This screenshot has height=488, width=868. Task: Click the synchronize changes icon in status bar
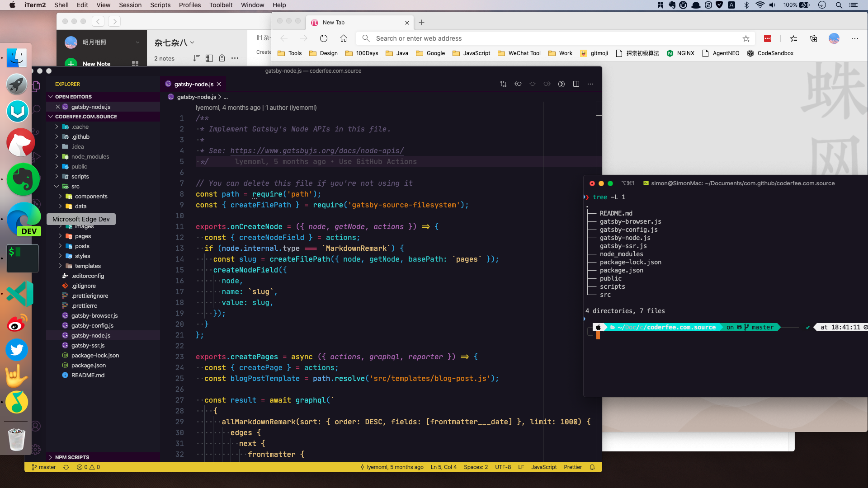click(66, 467)
